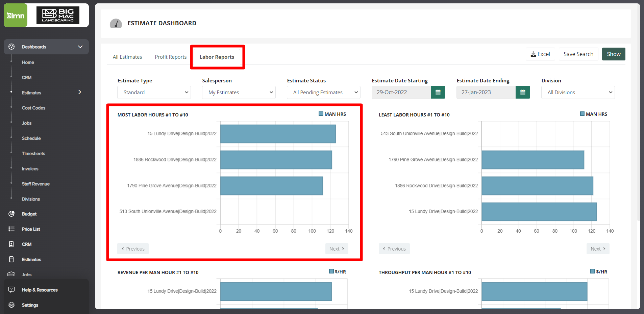
Task: Click 15 Lundy Drive bar in Throughput Per Man Hour
Action: pos(535,291)
